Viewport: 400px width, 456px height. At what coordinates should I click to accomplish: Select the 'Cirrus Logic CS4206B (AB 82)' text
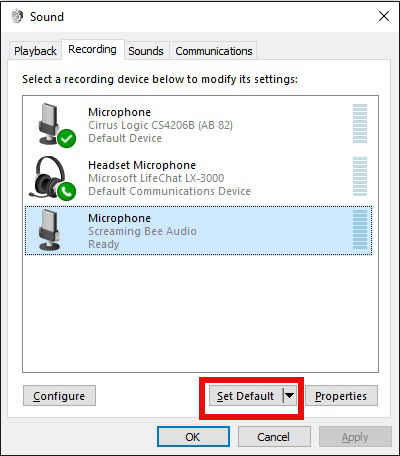(160, 125)
